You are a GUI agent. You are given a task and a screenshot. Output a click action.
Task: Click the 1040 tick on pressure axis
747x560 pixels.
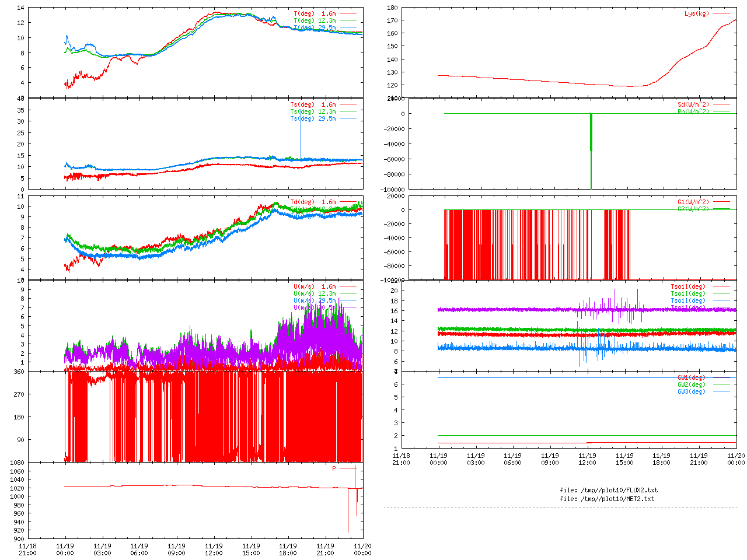pyautogui.click(x=18, y=480)
